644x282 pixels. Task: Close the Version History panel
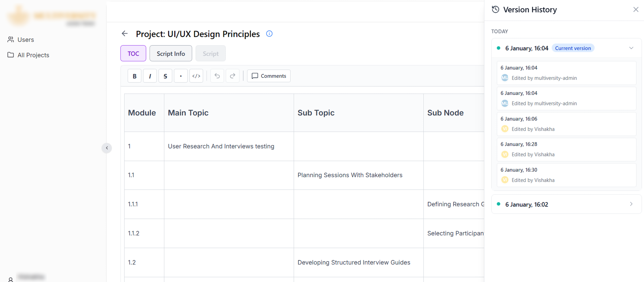636,10
